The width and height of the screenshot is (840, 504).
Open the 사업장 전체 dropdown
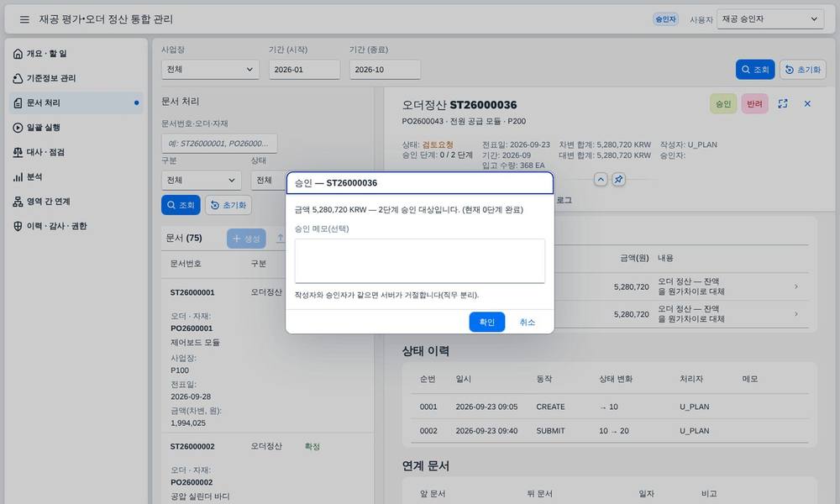(210, 70)
